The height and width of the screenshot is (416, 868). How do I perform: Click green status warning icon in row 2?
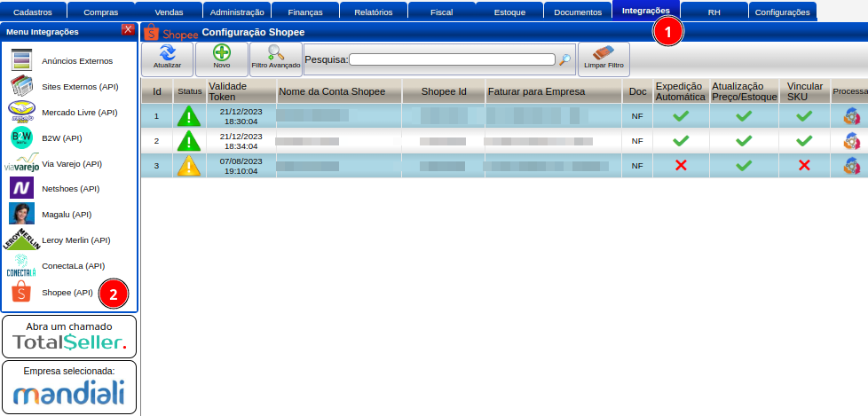(189, 140)
